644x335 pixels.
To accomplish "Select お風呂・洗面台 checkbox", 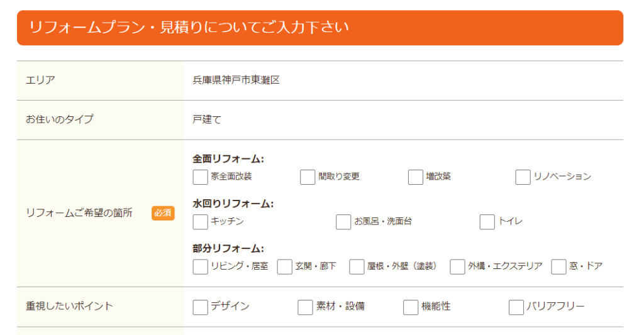I will [343, 222].
